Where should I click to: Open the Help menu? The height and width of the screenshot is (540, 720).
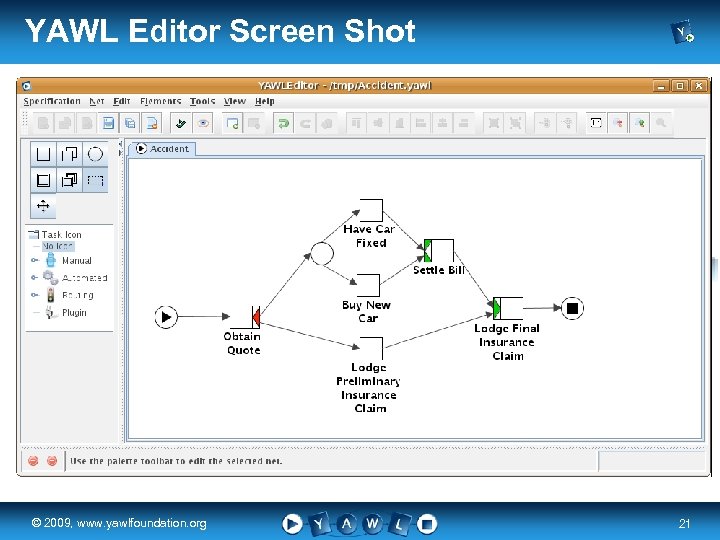(x=264, y=101)
